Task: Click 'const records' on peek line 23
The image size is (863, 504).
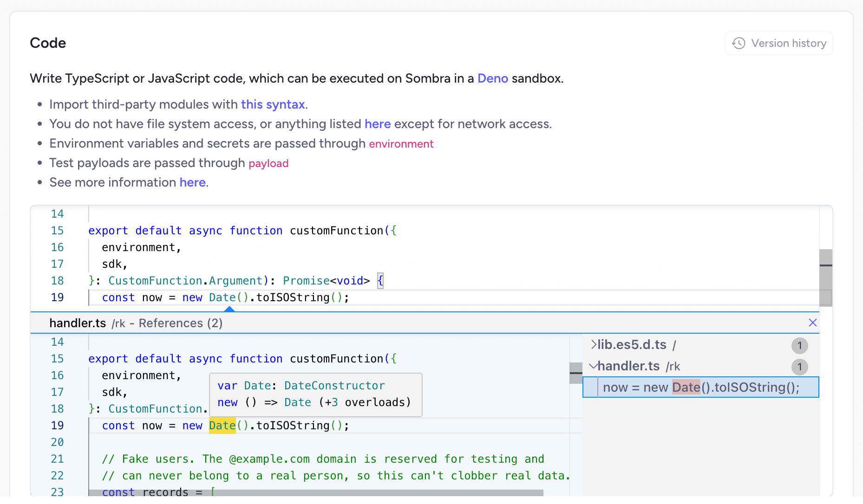Action: pyautogui.click(x=145, y=491)
